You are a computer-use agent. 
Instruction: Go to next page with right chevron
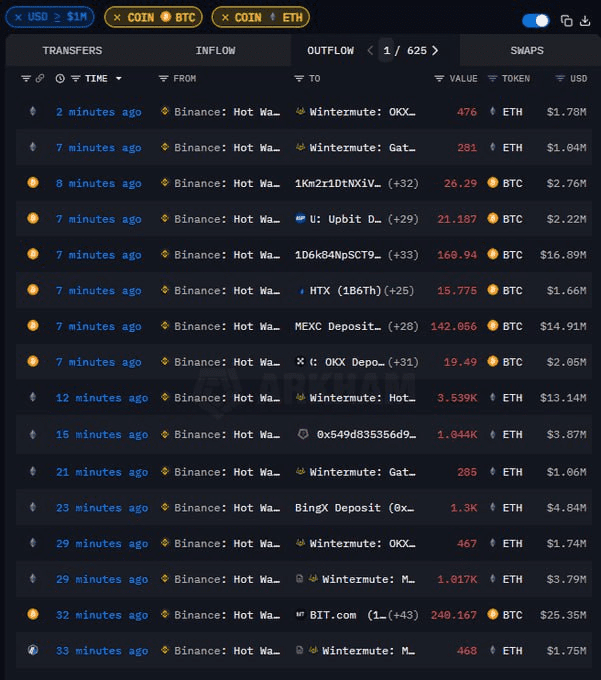pos(435,50)
